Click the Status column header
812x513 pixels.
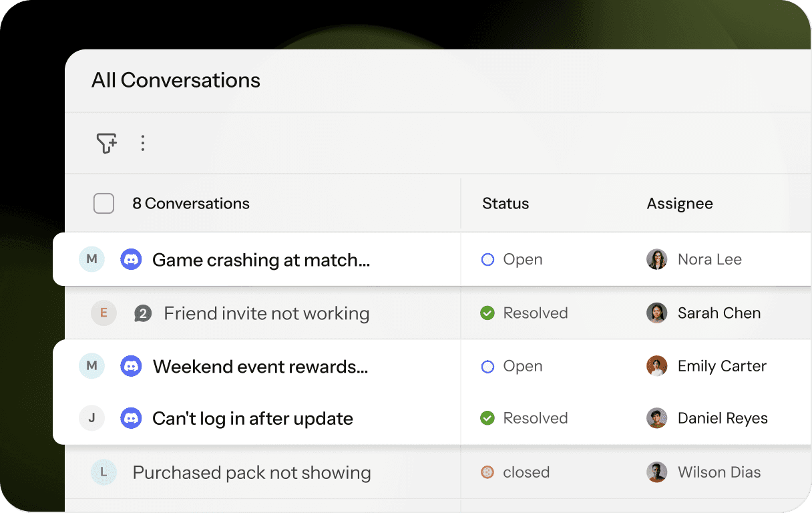(x=505, y=204)
